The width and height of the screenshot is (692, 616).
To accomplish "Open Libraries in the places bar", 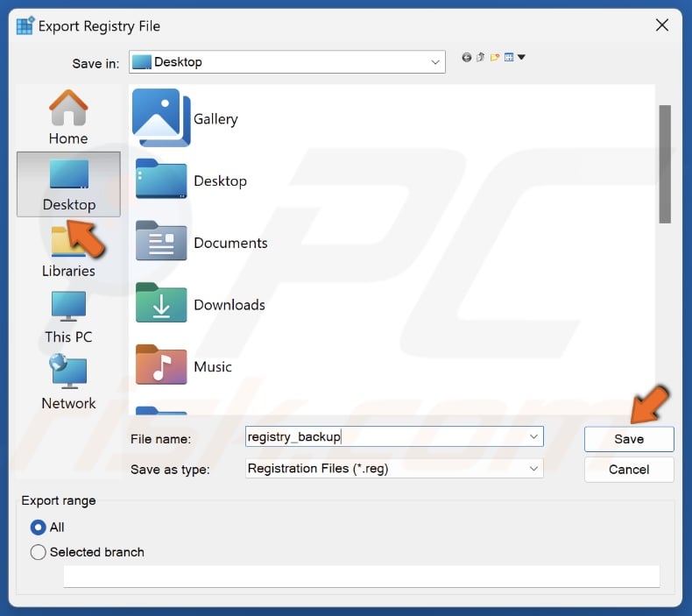I will tap(68, 251).
